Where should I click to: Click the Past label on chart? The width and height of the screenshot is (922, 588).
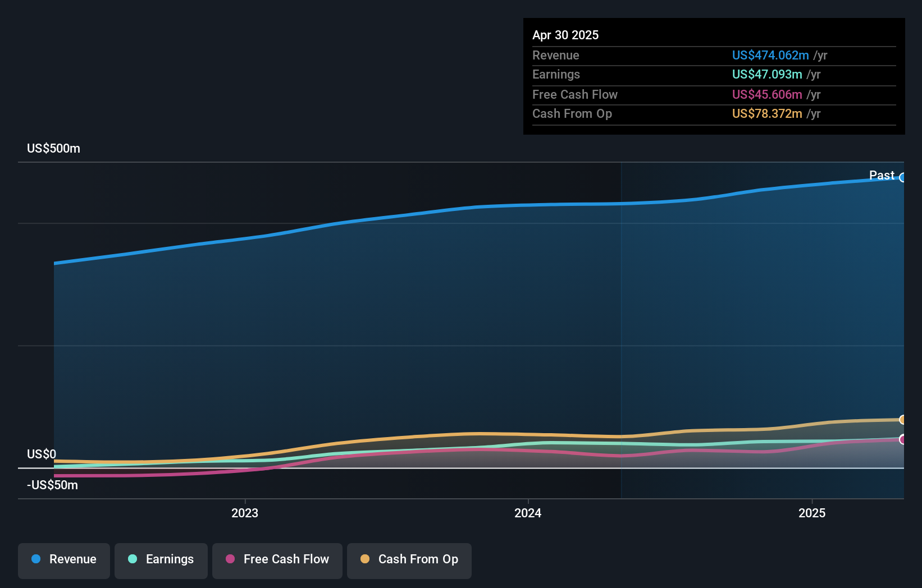click(882, 175)
